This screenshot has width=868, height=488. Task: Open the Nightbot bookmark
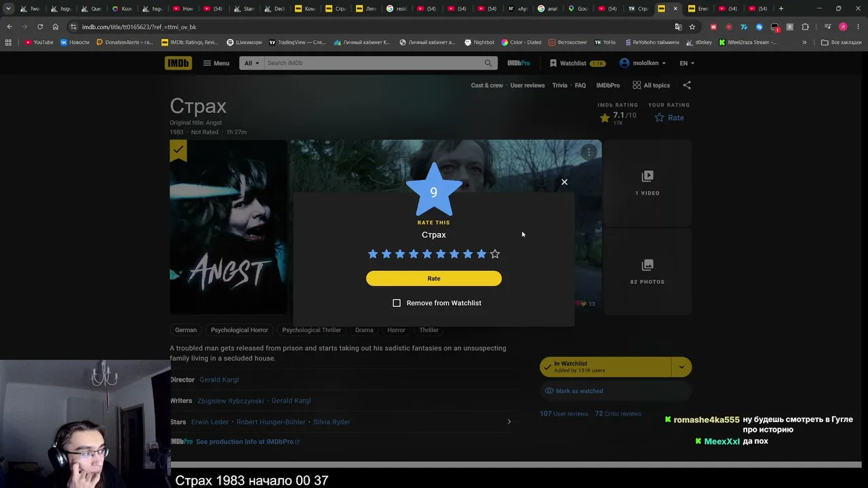[479, 42]
